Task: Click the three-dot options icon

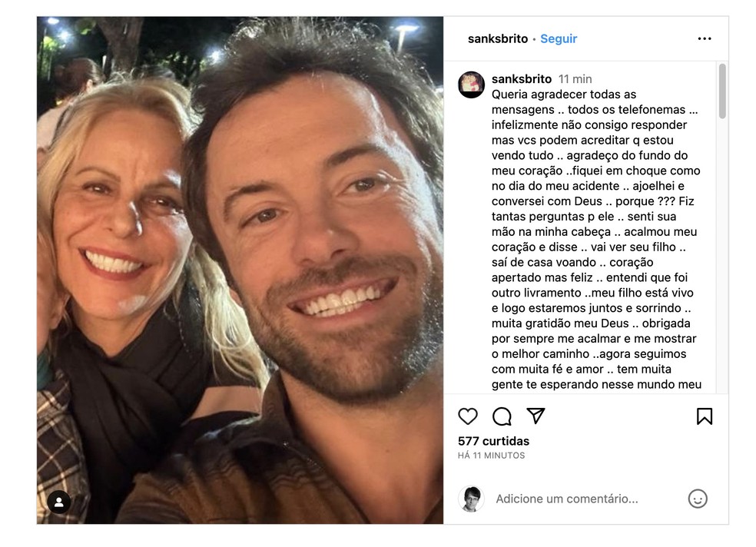Action: coord(704,38)
